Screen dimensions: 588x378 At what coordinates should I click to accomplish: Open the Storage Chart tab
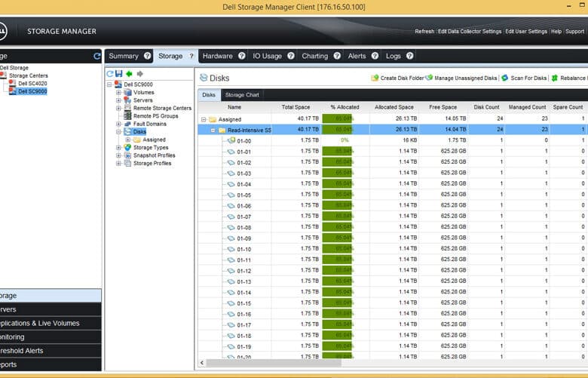(x=242, y=95)
